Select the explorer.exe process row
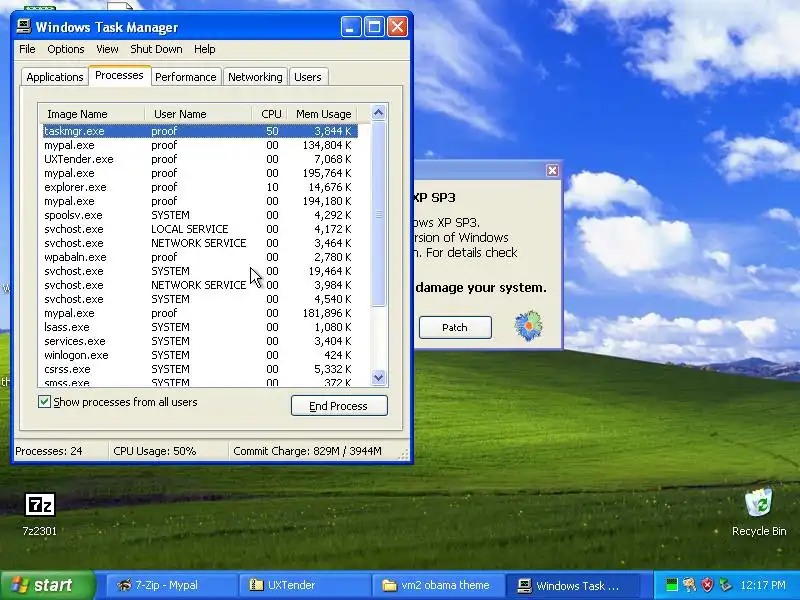Image resolution: width=800 pixels, height=600 pixels. 200,187
